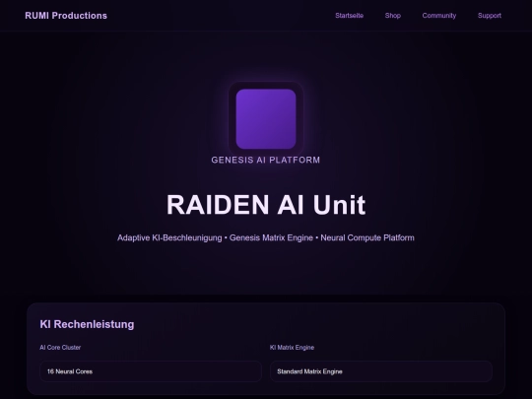Viewport: 532px width, 399px height.
Task: Click the AI Core Cluster label
Action: point(60,348)
